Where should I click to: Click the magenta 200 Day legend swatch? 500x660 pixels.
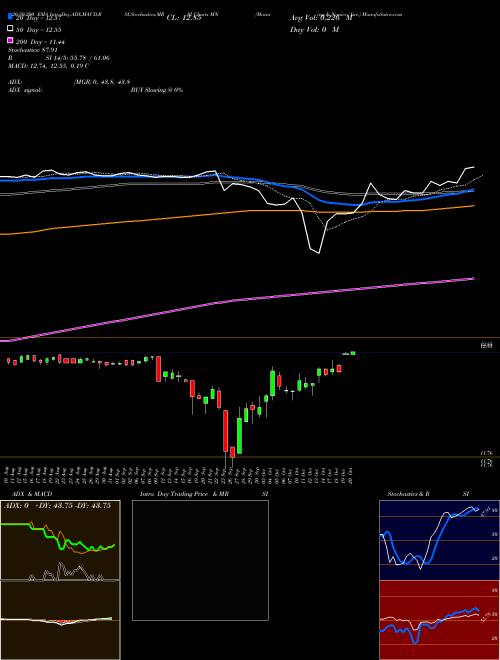[10, 40]
